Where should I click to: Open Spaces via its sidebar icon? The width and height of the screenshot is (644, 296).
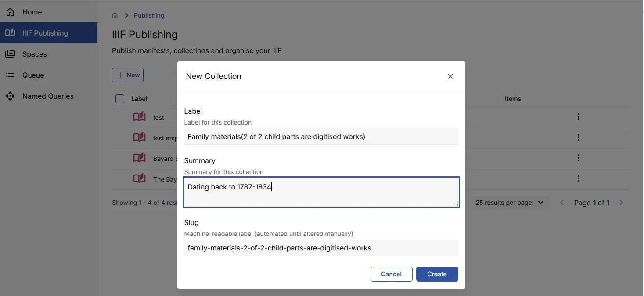tap(10, 53)
